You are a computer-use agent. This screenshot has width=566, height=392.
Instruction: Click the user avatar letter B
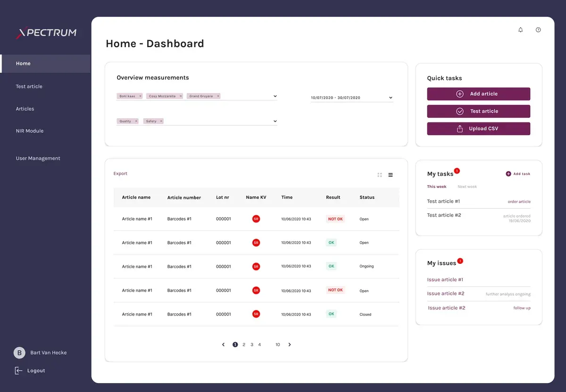coord(19,352)
